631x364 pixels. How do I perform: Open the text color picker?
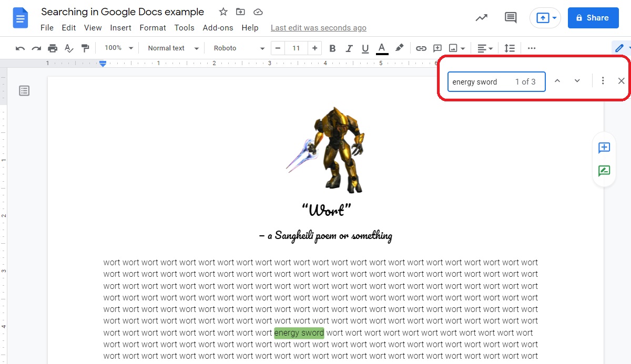click(x=382, y=48)
